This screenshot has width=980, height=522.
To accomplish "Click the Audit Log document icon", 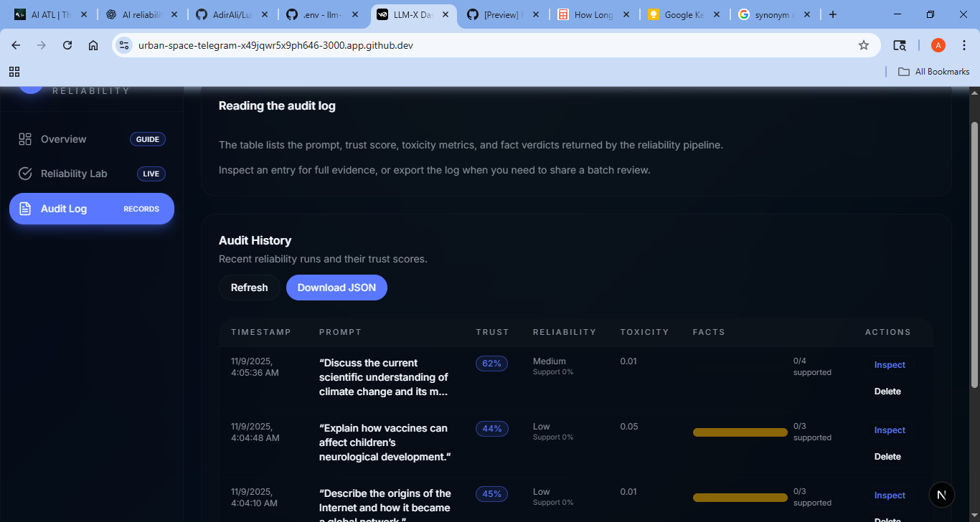I will click(25, 209).
